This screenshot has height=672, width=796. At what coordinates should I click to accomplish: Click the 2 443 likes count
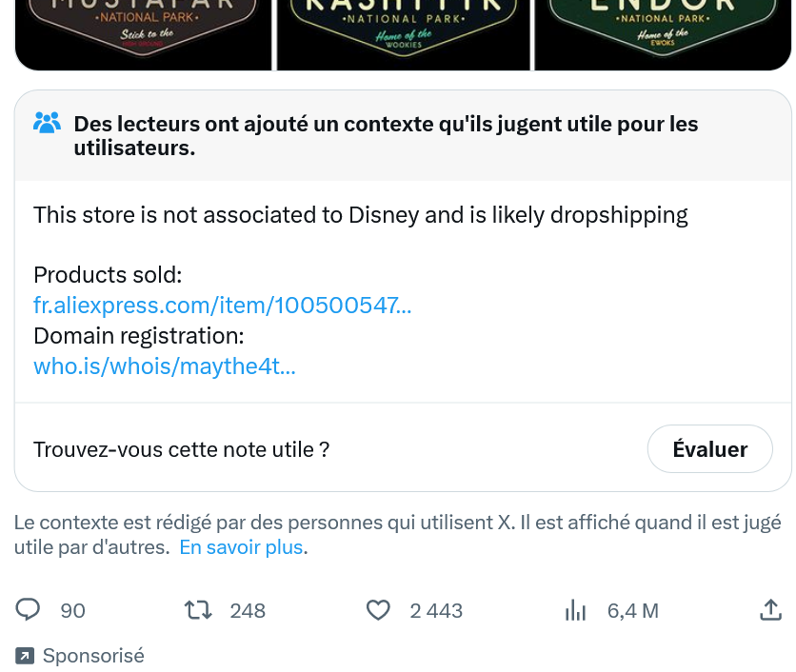[x=436, y=611]
